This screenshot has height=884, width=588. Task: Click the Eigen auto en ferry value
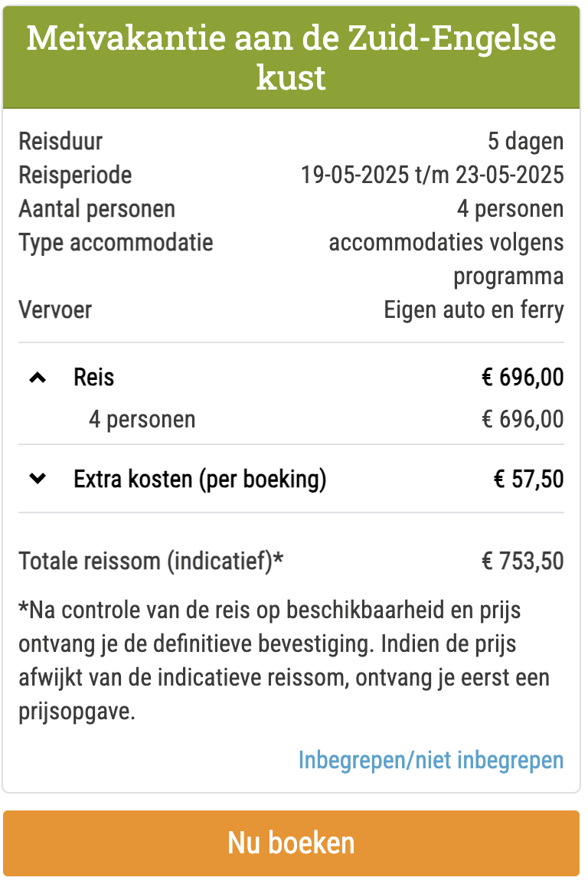click(x=473, y=310)
